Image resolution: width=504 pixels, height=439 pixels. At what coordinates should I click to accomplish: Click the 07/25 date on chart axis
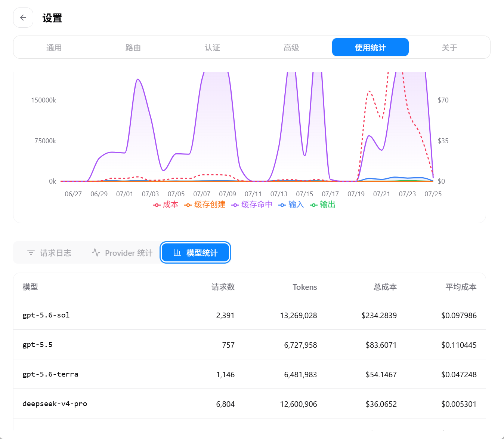433,194
